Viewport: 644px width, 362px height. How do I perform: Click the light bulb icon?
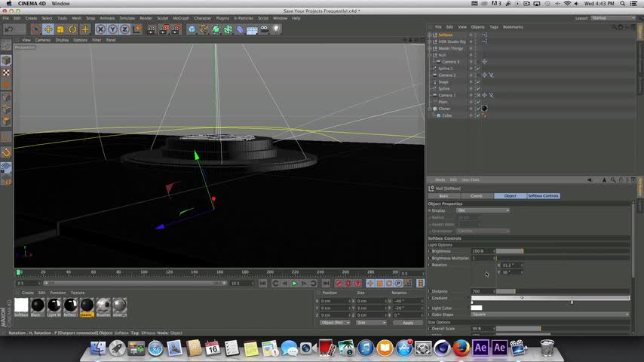[277, 29]
